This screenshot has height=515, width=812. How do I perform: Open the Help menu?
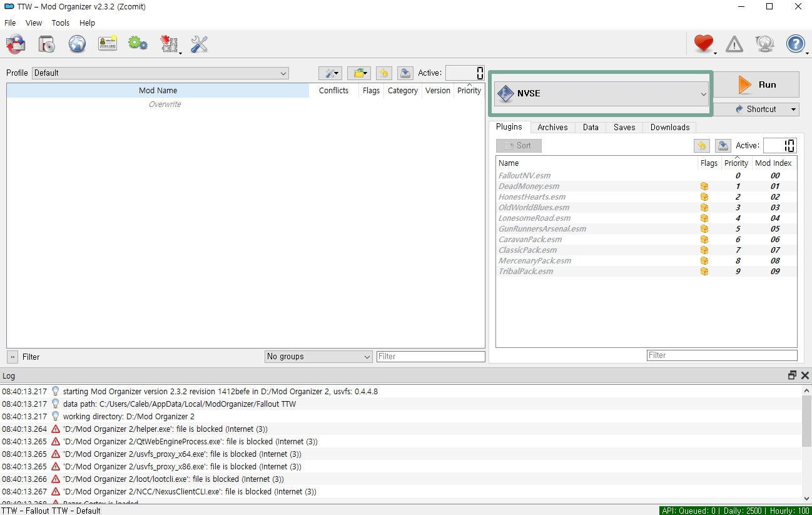[x=88, y=23]
